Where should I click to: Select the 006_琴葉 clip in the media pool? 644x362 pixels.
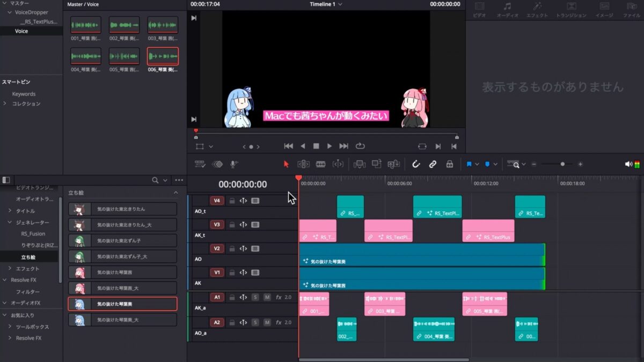(x=163, y=56)
